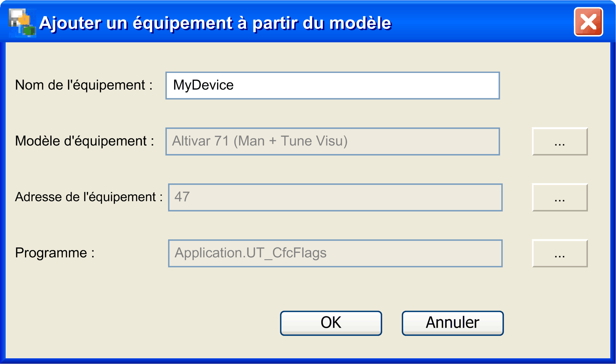The image size is (616, 364).
Task: Click the 'Modèle d'équipement :' label
Action: coord(84,141)
